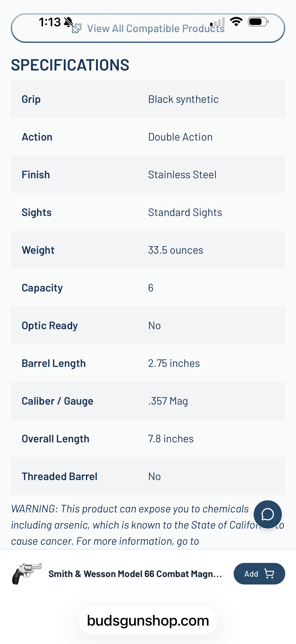Open the live chat bubble icon
The height and width of the screenshot is (644, 296).
tap(268, 514)
